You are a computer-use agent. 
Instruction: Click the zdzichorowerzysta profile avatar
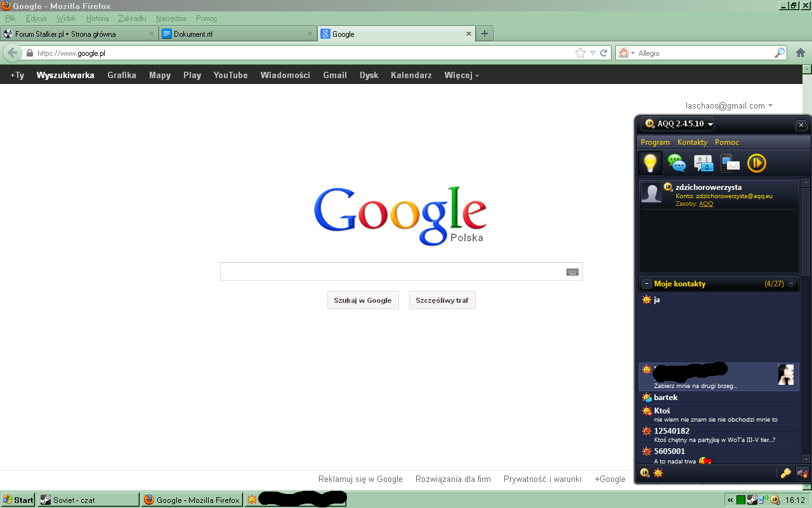pos(652,192)
